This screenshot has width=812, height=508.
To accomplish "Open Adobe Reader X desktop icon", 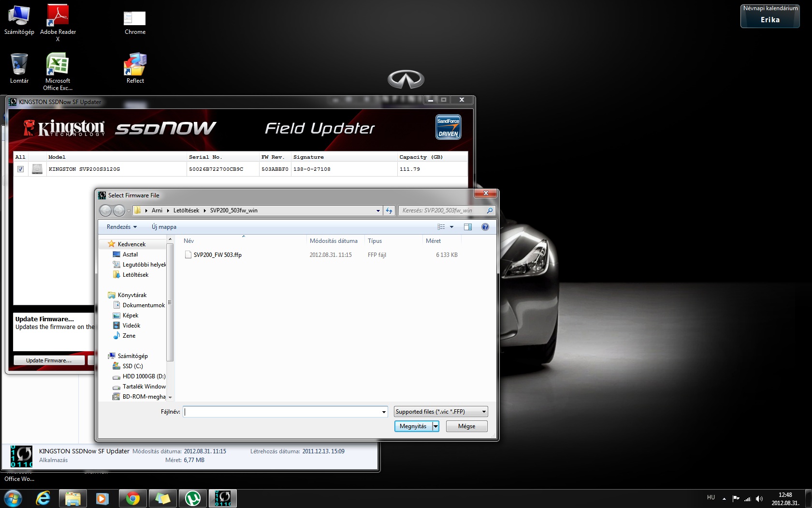I will pos(58,23).
